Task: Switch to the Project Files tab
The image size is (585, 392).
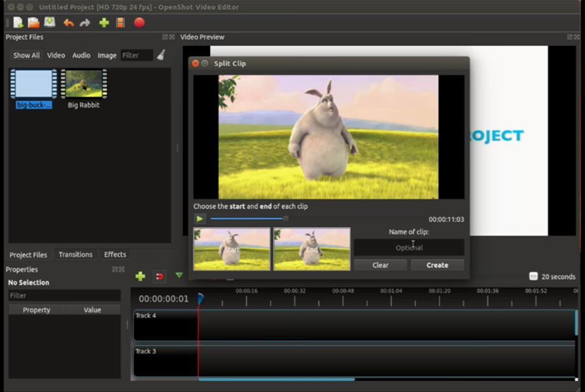Action: click(x=28, y=255)
